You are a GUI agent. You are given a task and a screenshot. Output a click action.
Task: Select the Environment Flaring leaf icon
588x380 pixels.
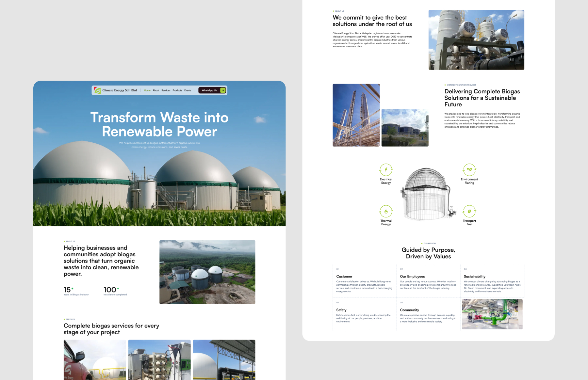tap(469, 170)
